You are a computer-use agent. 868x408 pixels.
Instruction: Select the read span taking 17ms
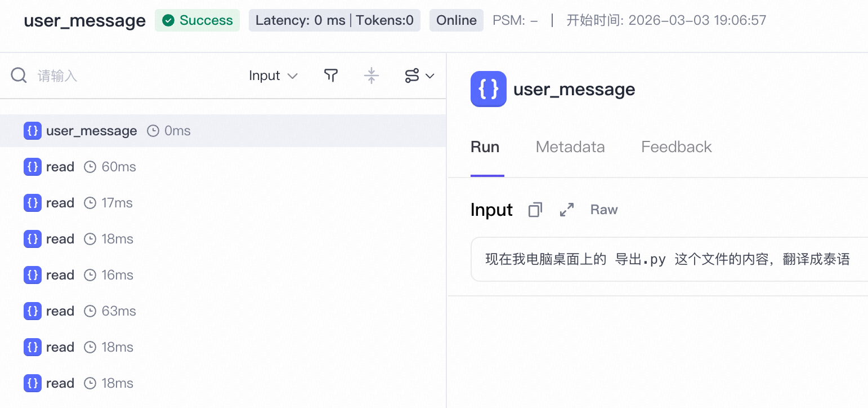[x=223, y=203]
